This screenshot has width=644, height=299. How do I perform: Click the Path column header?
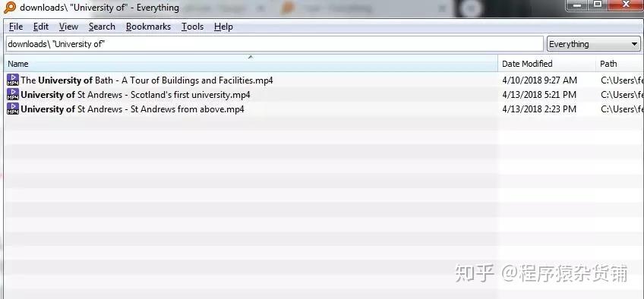tap(620, 64)
